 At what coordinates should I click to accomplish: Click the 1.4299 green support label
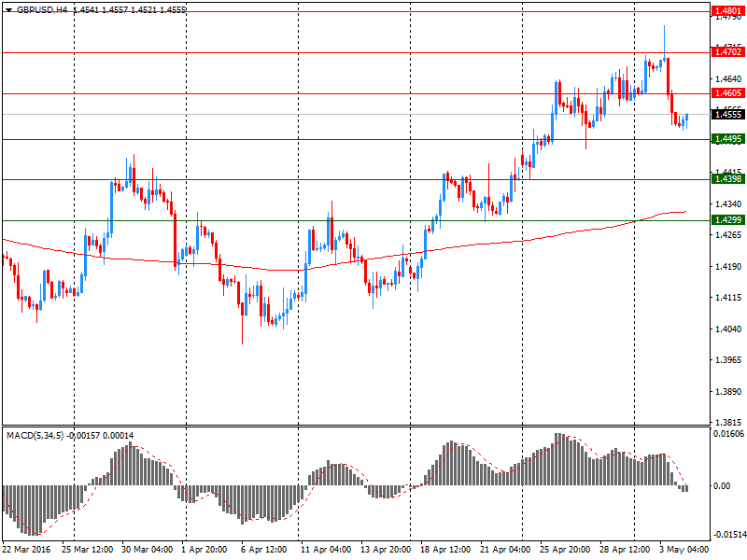[728, 220]
